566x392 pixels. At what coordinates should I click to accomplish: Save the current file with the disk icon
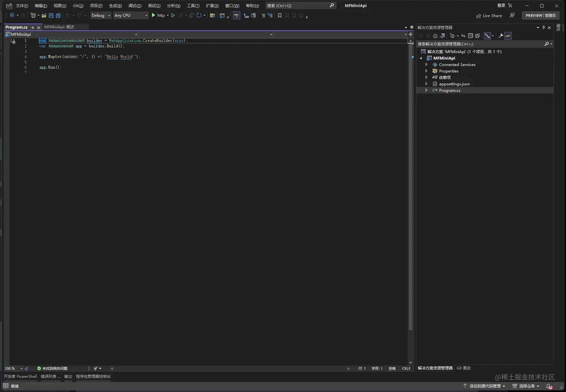pos(51,15)
